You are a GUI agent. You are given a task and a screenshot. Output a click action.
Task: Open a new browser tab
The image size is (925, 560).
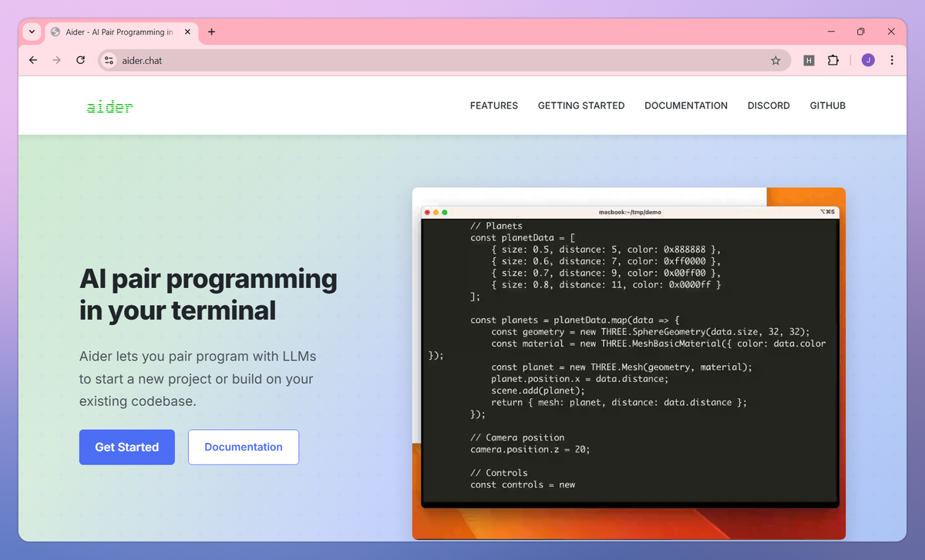point(211,32)
